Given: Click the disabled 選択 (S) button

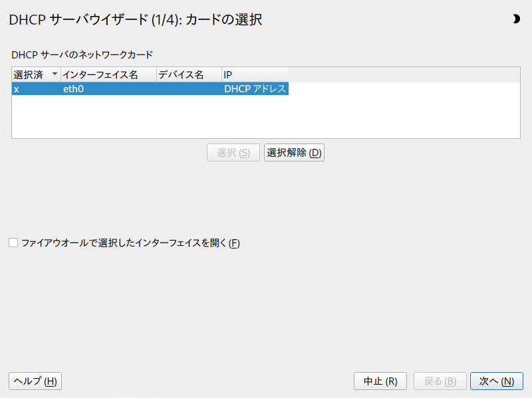Looking at the screenshot, I should pyautogui.click(x=233, y=153).
